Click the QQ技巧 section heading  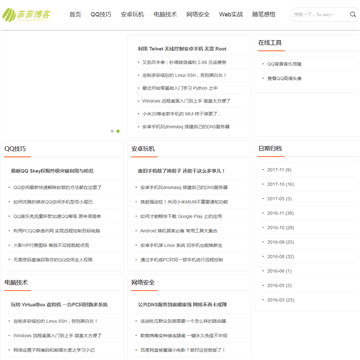point(15,149)
